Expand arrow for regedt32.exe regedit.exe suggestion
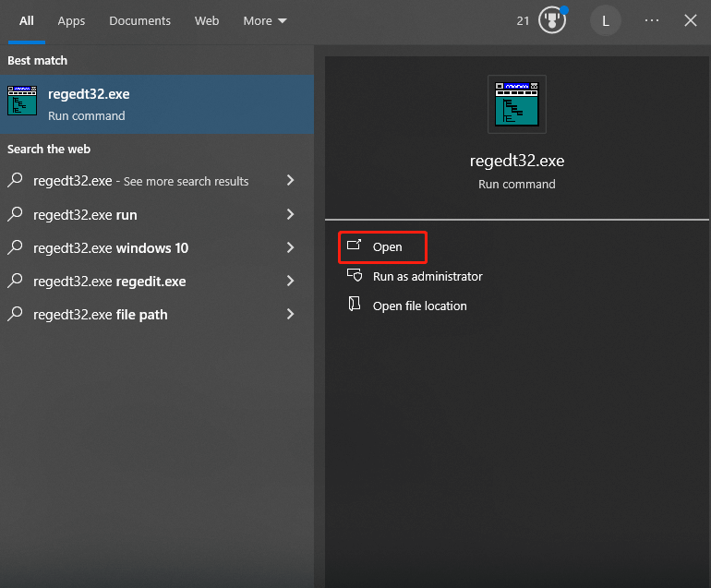The image size is (711, 588). [x=291, y=282]
